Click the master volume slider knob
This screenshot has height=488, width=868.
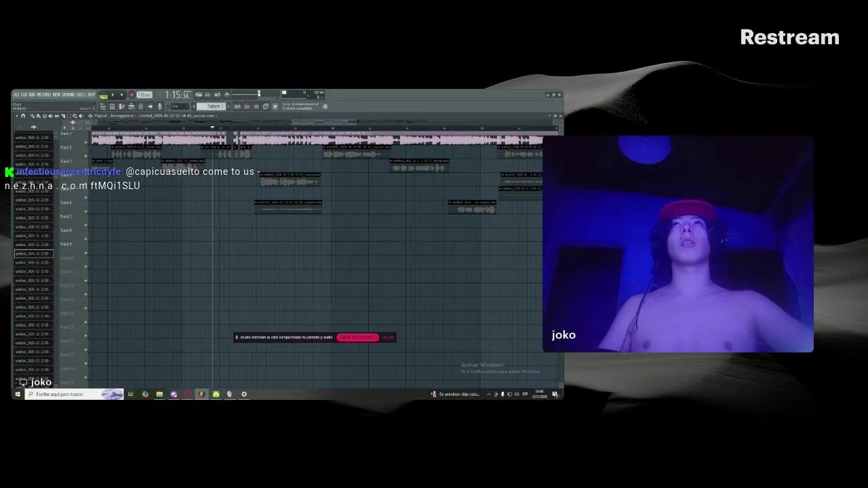(259, 94)
